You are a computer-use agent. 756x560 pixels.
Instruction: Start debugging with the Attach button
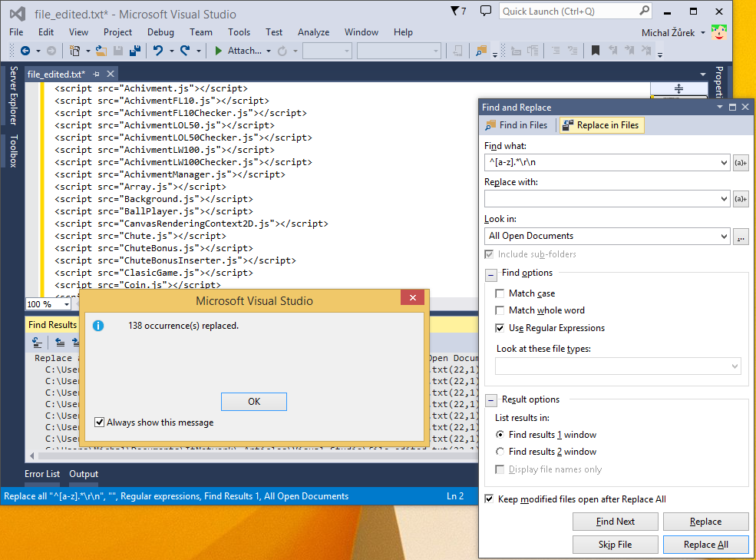click(x=241, y=51)
